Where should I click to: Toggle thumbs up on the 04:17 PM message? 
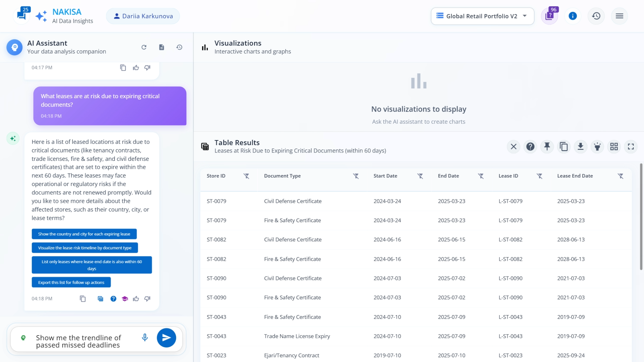tap(136, 68)
